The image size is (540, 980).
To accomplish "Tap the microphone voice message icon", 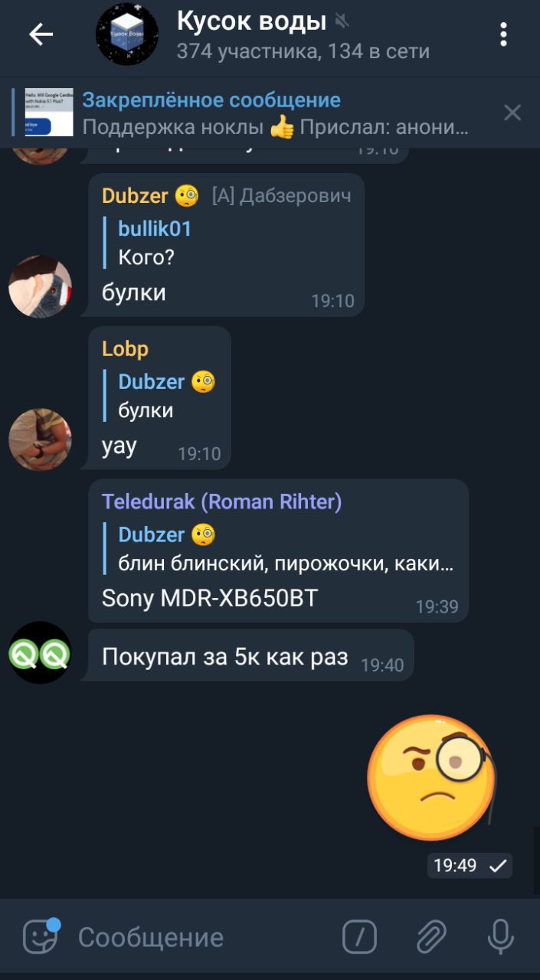I will point(501,936).
